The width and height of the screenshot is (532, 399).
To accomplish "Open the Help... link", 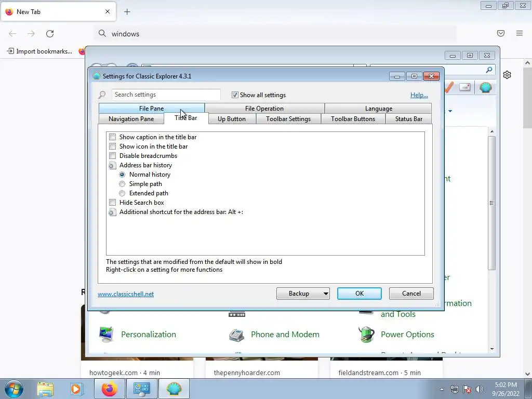I will [419, 95].
